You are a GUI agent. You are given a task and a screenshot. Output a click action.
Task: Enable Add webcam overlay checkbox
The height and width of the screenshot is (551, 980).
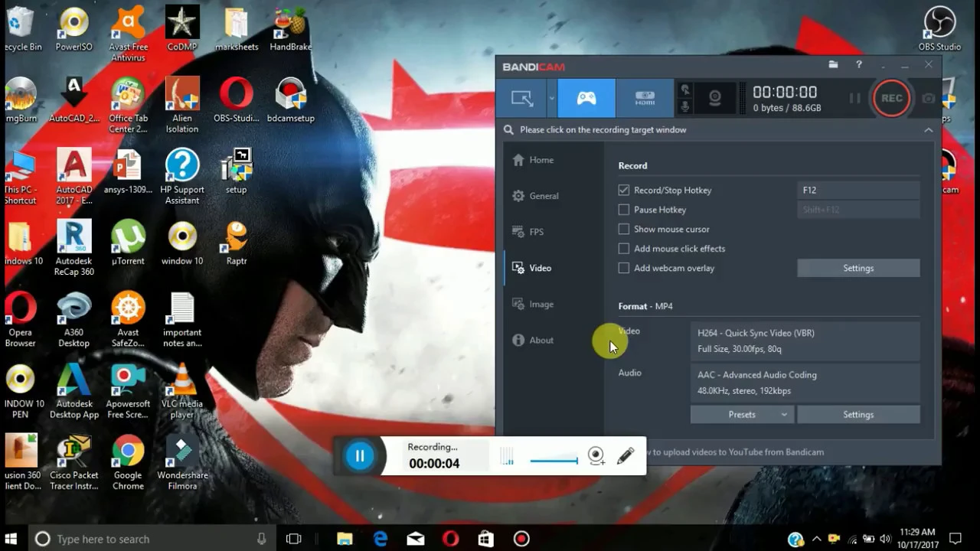[x=624, y=268]
